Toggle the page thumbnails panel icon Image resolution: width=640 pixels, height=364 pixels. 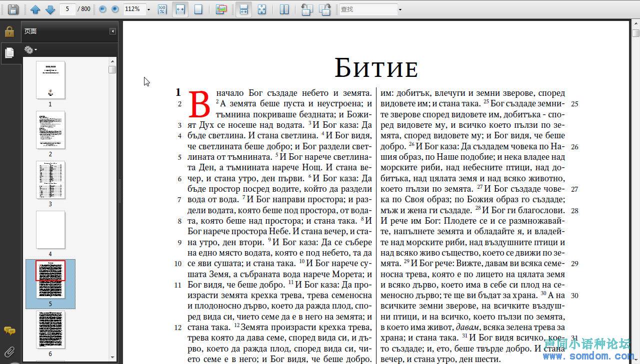click(9, 52)
